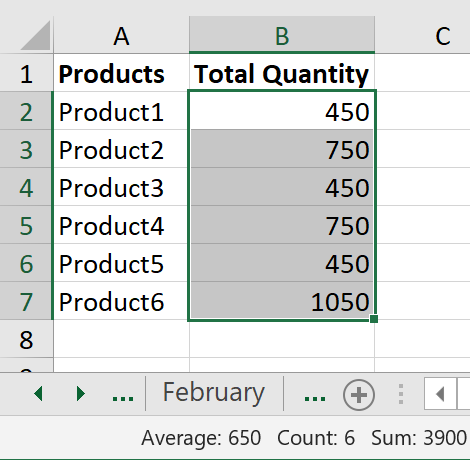Click the Sum: 3900 status bar value

tap(419, 437)
